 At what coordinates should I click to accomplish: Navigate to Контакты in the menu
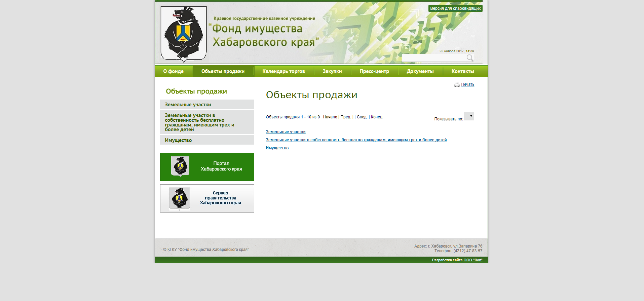pyautogui.click(x=462, y=71)
